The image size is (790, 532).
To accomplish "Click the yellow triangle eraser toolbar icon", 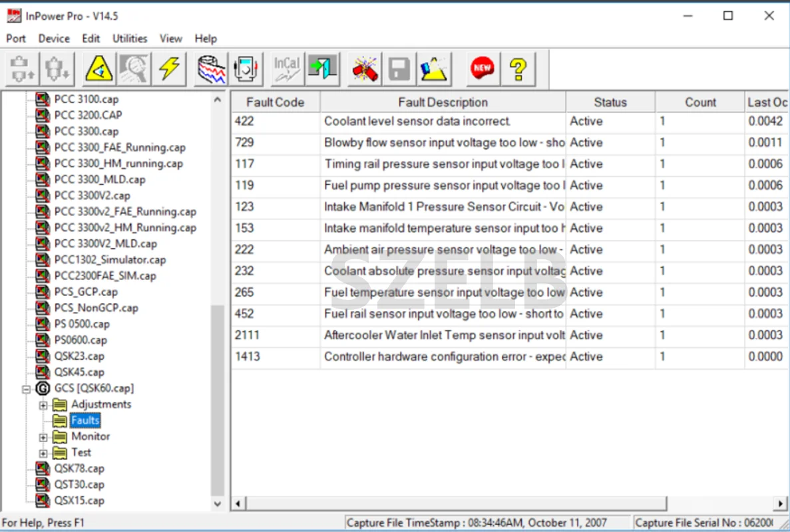I will [x=435, y=69].
